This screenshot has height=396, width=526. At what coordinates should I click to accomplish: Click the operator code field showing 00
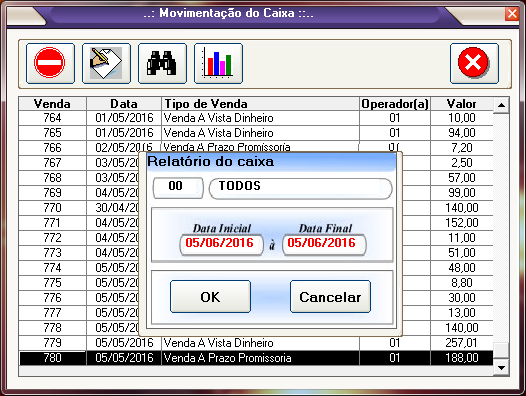(178, 186)
